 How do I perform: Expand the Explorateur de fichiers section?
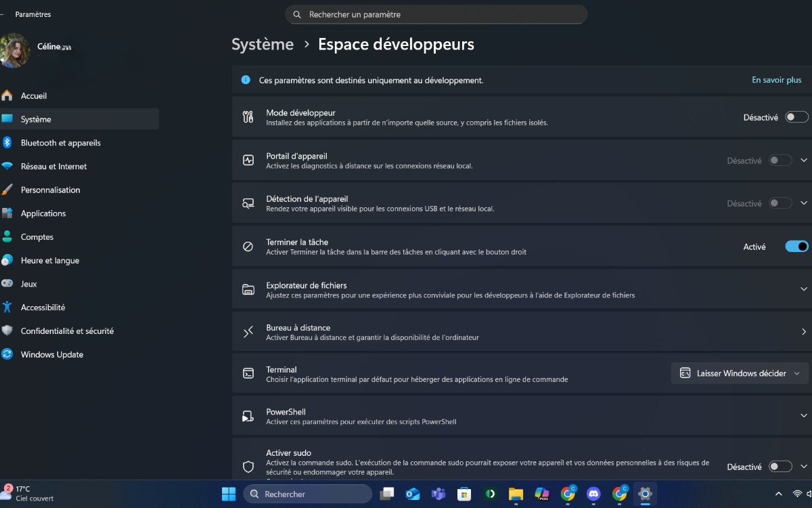point(803,289)
